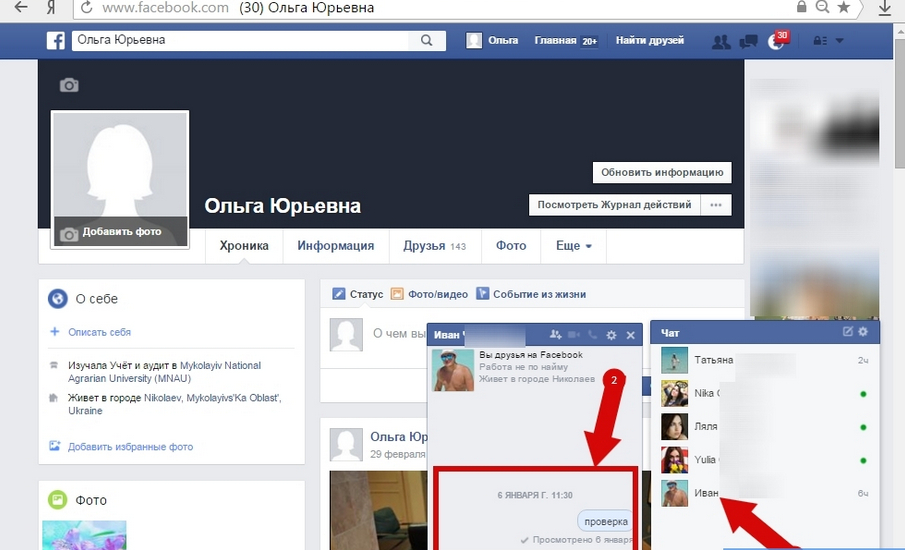Click Ольга Юрьевна profile name on cover
Screen dimensions: 905x550
(x=282, y=206)
